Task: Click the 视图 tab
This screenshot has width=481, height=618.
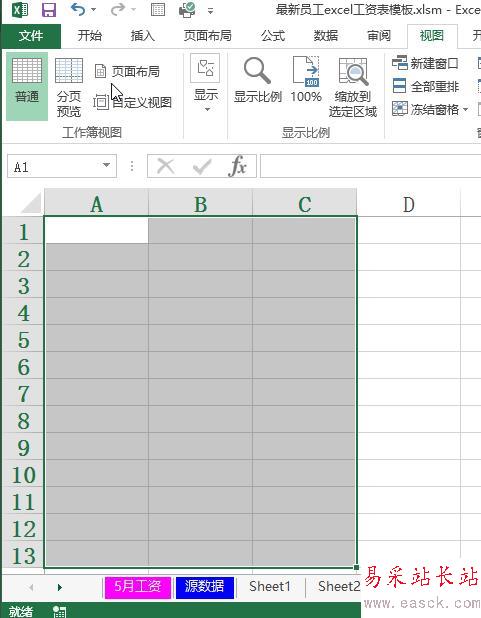Action: [432, 36]
